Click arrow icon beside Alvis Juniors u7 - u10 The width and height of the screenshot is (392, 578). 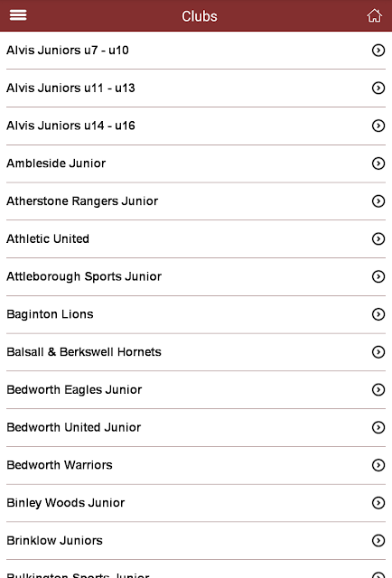tap(378, 51)
